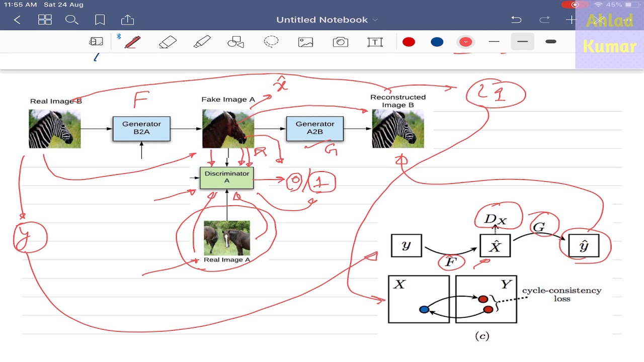Open the Untitled Notebook title dropdown

[327, 20]
